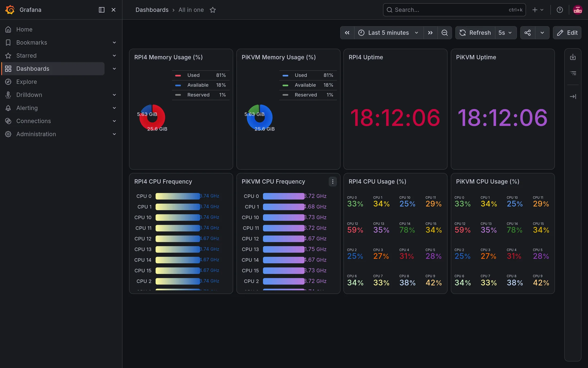The width and height of the screenshot is (588, 368).
Task: Open the help question mark icon
Action: point(560,10)
